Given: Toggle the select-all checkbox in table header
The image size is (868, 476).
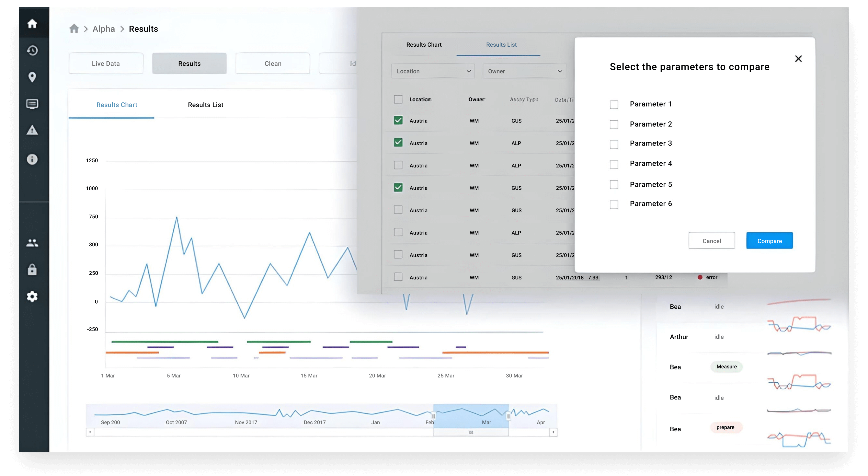Looking at the screenshot, I should coord(398,99).
